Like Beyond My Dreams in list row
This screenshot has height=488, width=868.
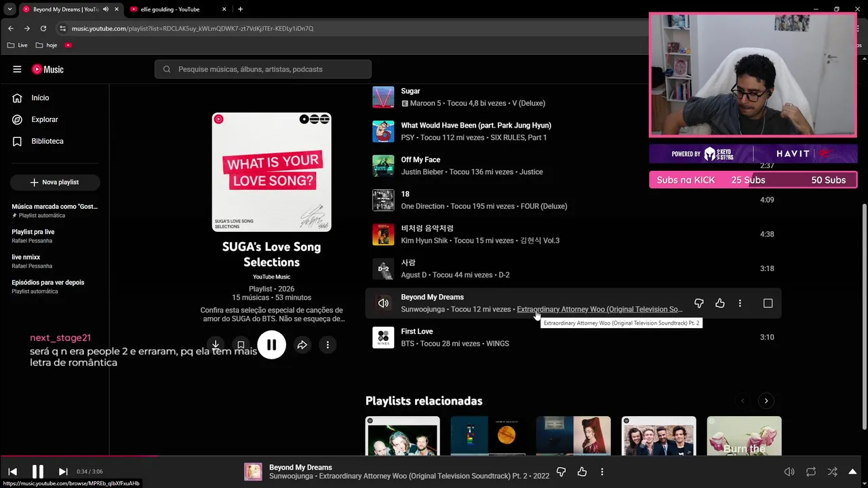[x=720, y=303]
